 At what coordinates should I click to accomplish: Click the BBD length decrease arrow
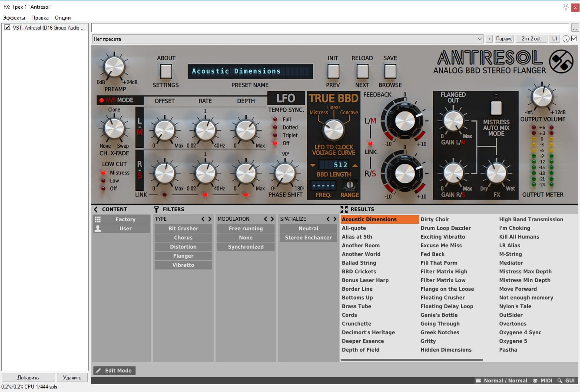click(x=313, y=165)
